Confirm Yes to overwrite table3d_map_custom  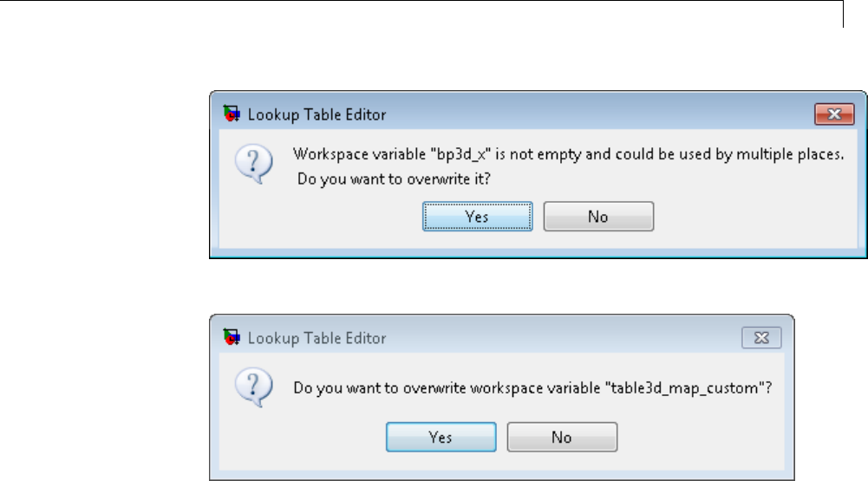(x=441, y=437)
